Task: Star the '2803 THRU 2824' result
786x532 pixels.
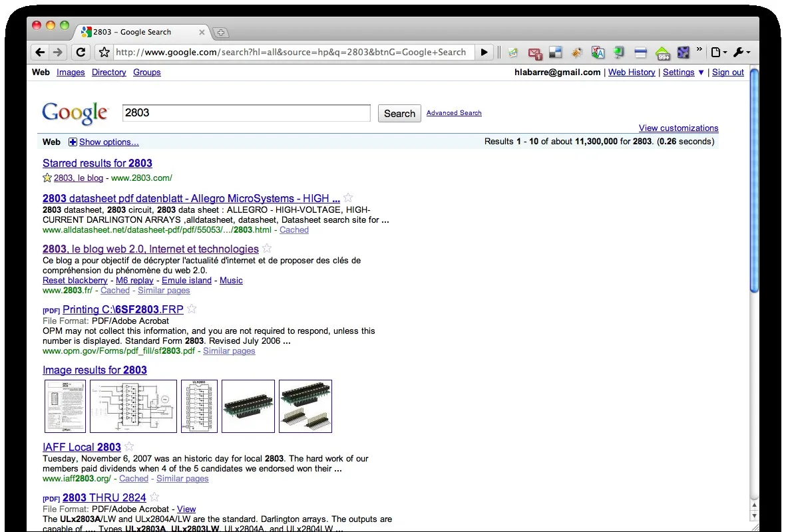Action: [154, 497]
